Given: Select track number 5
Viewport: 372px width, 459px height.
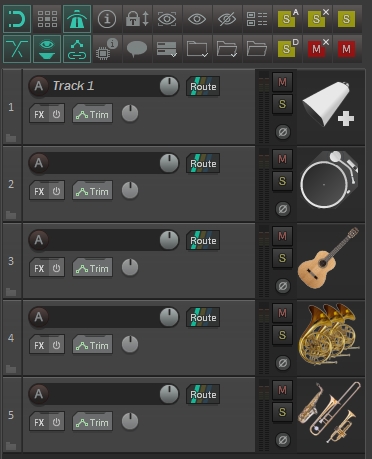Looking at the screenshot, I should click(11, 415).
